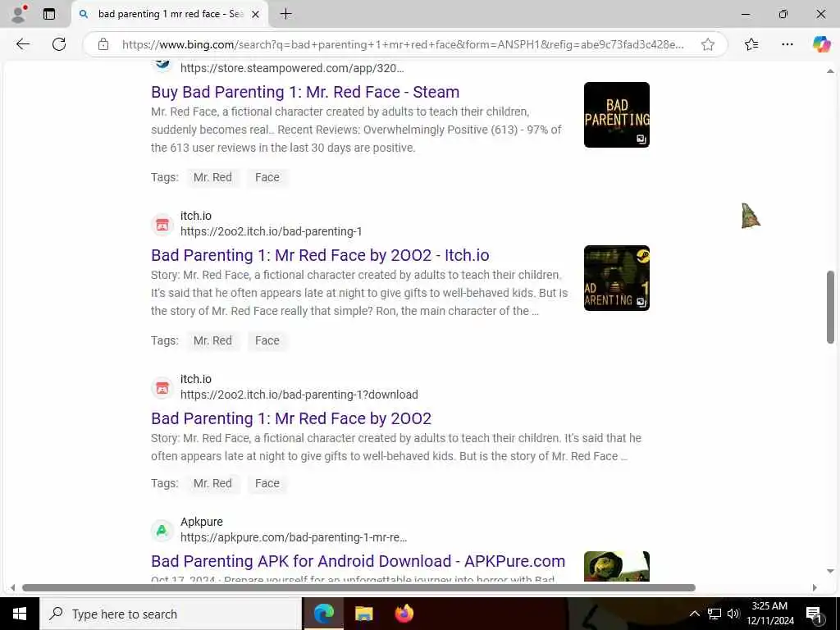Click the scroll left arrow
Viewport: 840px width, 630px height.
(x=13, y=587)
